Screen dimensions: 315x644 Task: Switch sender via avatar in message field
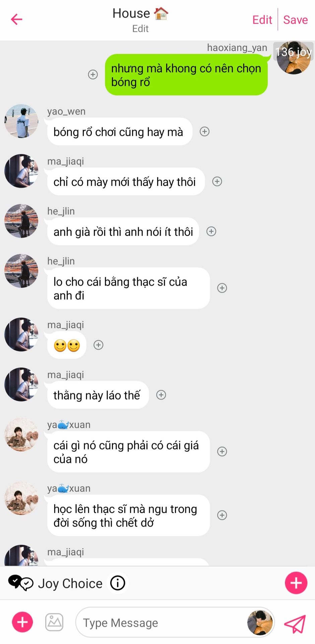pyautogui.click(x=260, y=623)
